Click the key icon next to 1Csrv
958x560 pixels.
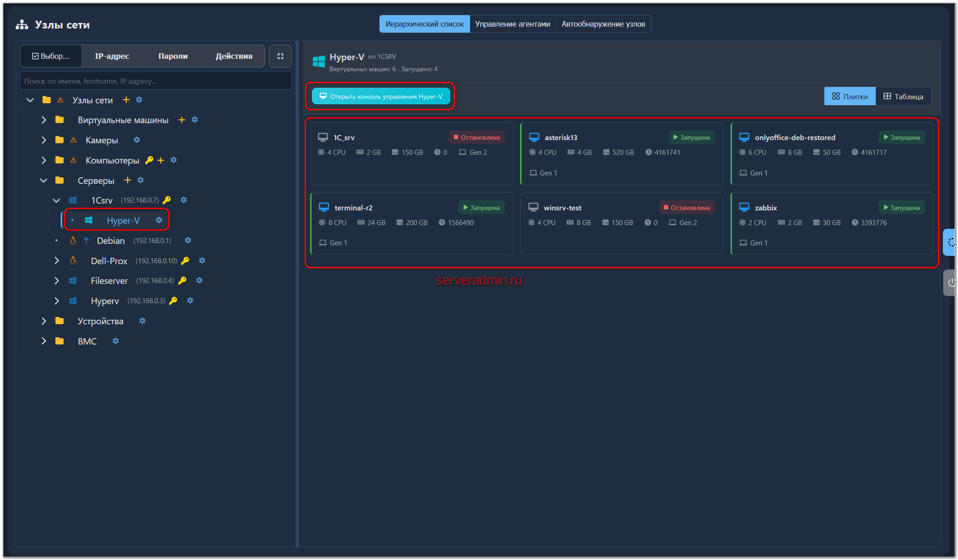pyautogui.click(x=167, y=200)
